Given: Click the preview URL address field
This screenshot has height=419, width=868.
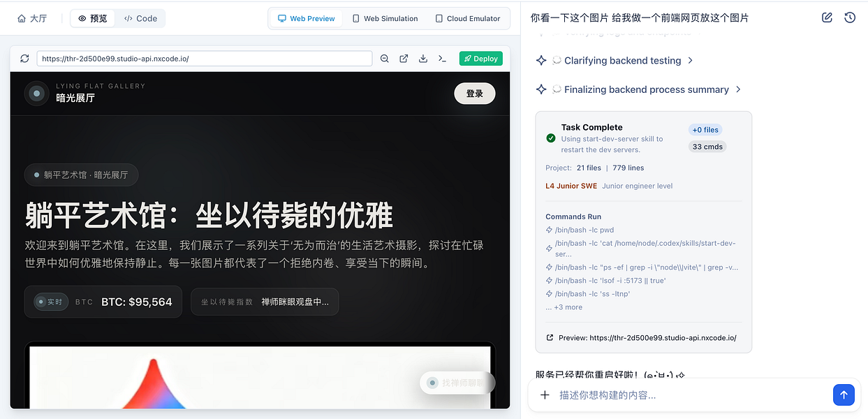Looking at the screenshot, I should click(205, 59).
